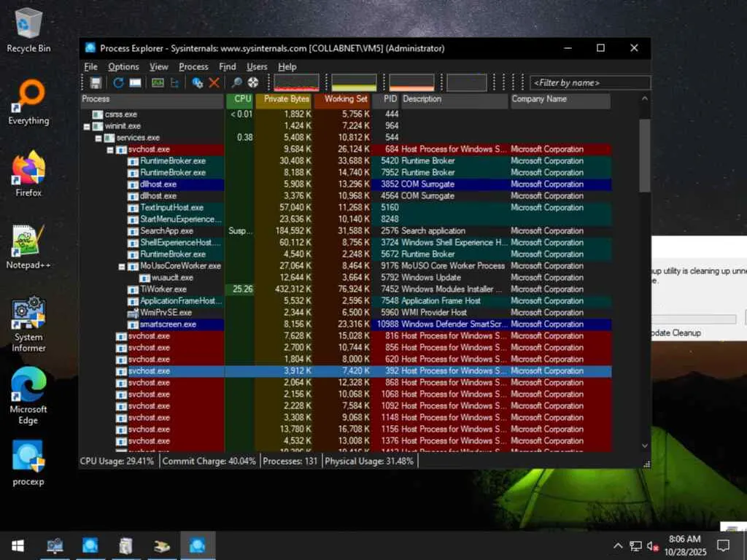Click the orange physical memory mini graph
The width and height of the screenshot is (747, 560).
(x=411, y=82)
